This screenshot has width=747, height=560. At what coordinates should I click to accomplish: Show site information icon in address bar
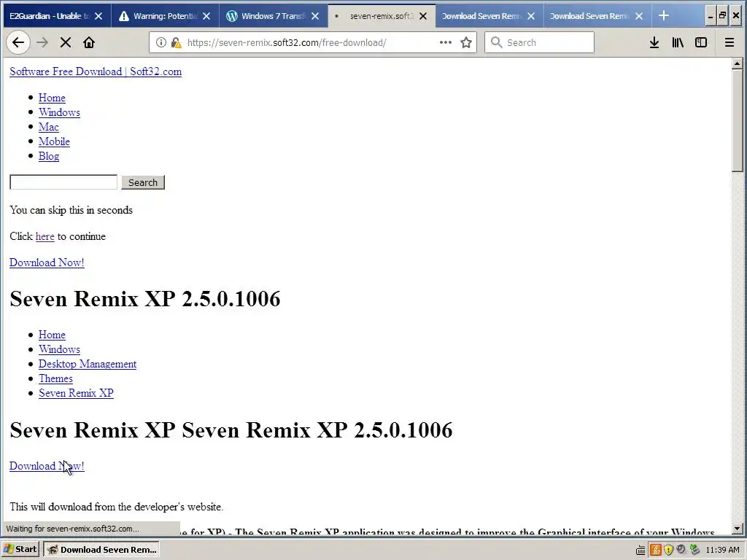pyautogui.click(x=161, y=42)
